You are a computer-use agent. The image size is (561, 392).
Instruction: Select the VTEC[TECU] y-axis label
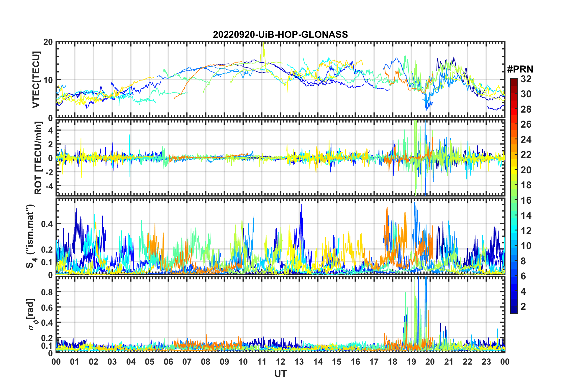(36, 80)
